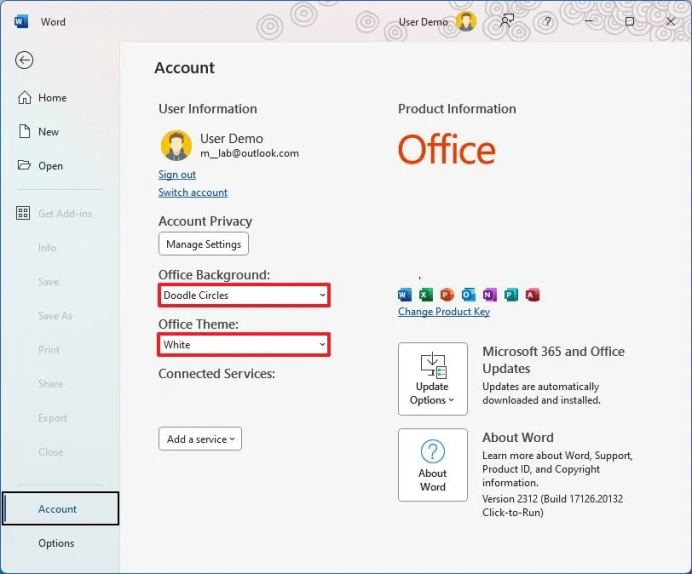
Task: Click the User Demo name in title bar
Action: pyautogui.click(x=423, y=22)
